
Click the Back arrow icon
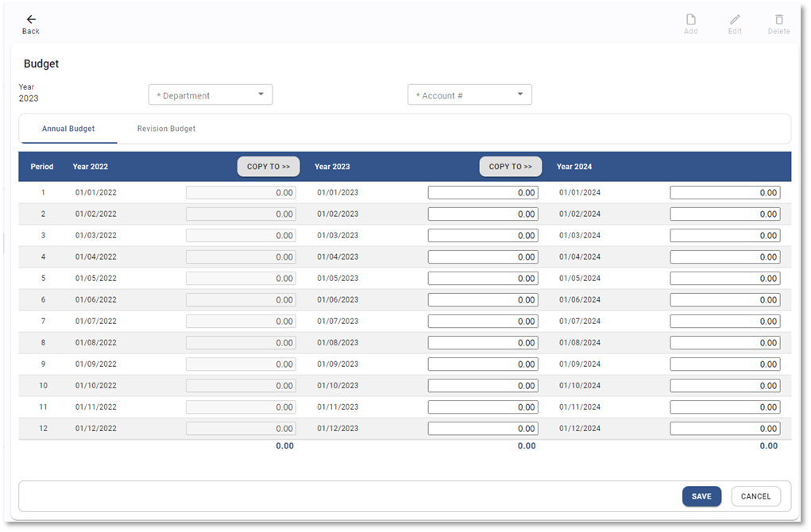(x=31, y=19)
